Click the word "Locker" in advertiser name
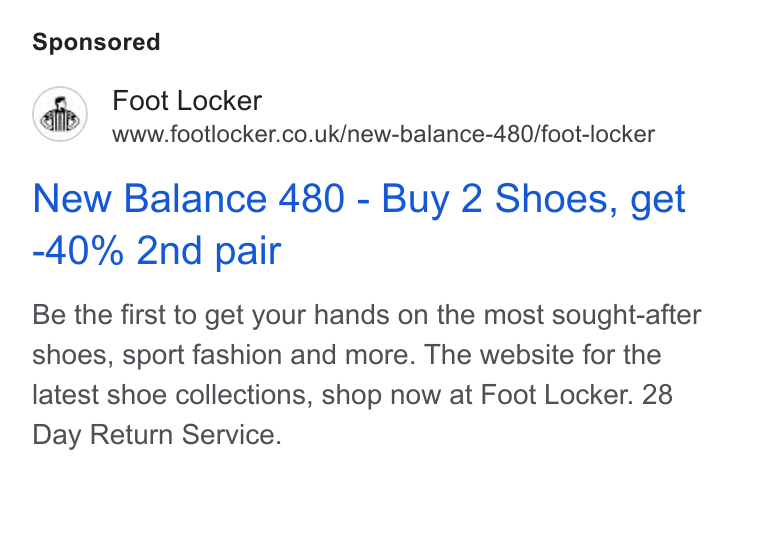760x542 pixels. pos(220,100)
